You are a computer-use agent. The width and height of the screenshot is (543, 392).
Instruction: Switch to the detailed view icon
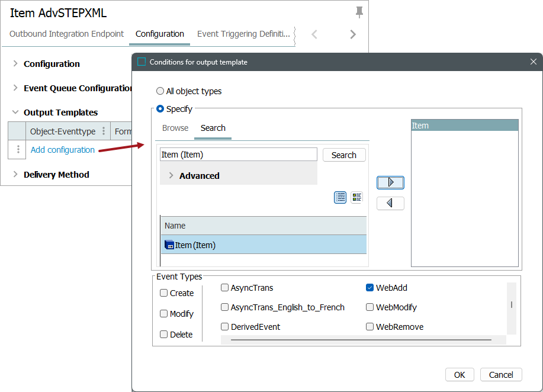(x=356, y=197)
